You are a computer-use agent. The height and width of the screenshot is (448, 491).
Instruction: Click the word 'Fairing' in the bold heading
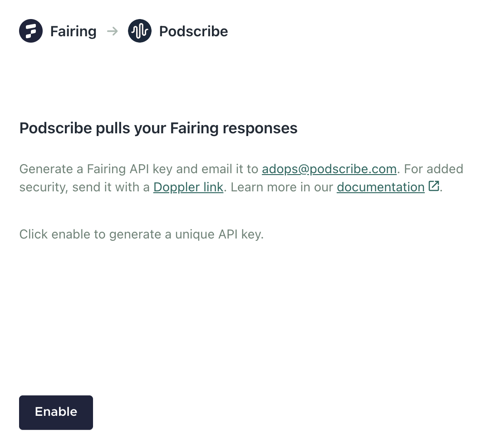(x=194, y=128)
